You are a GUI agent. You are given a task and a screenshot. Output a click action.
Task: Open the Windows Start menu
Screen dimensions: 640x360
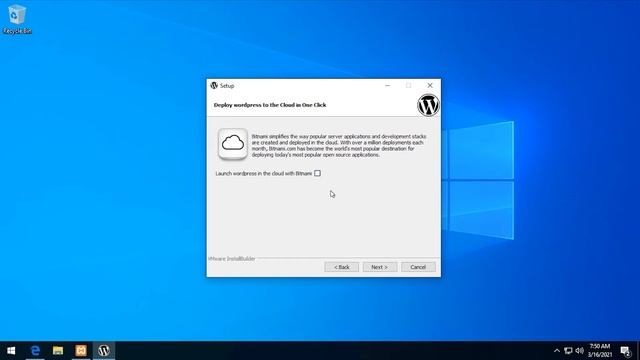[x=11, y=351]
